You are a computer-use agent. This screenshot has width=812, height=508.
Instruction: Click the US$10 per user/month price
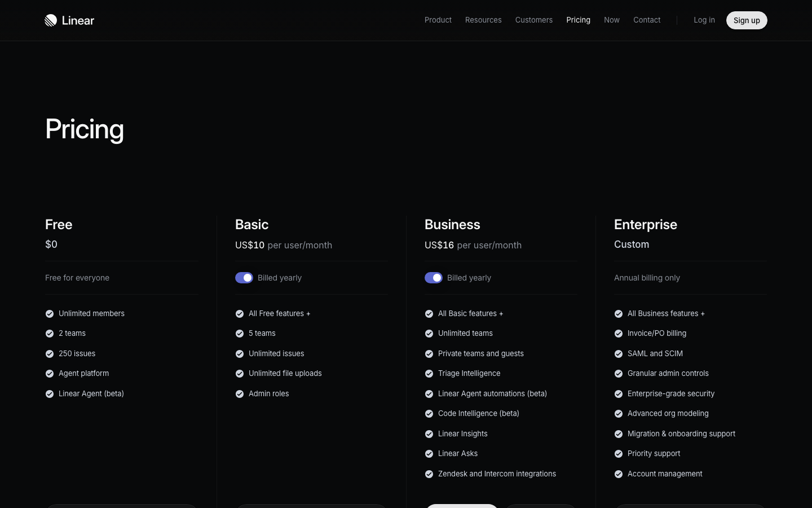pos(284,245)
